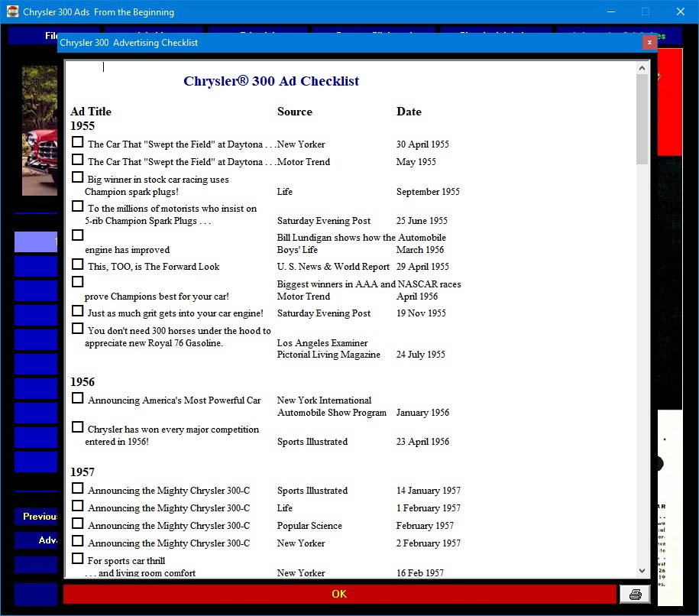
Task: Click '23 April 1956' date text
Action: pos(422,442)
